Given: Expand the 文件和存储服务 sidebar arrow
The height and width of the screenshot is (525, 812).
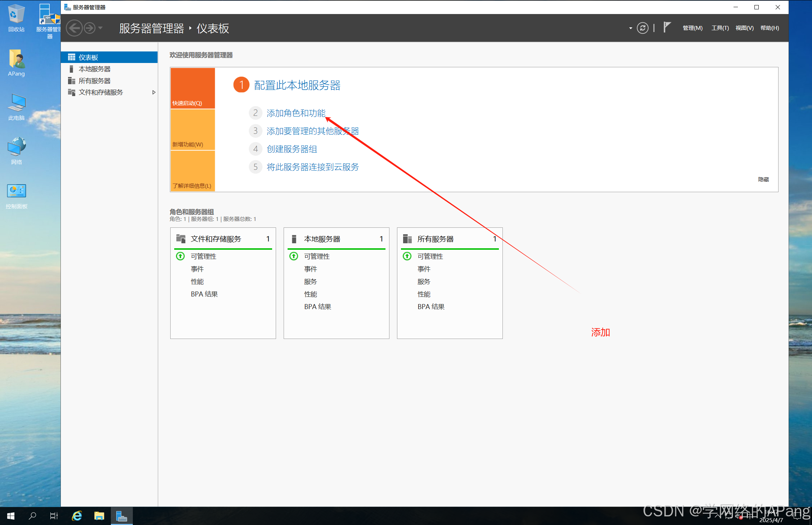Looking at the screenshot, I should point(154,92).
